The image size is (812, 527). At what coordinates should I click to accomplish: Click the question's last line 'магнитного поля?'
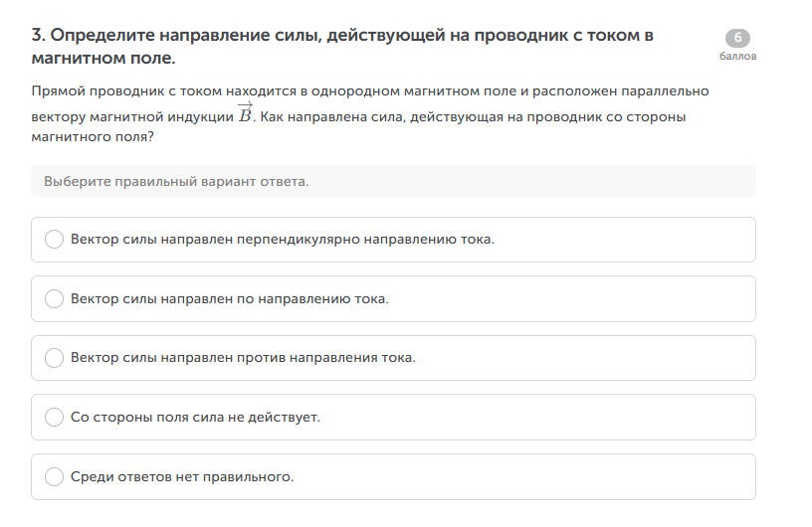93,137
